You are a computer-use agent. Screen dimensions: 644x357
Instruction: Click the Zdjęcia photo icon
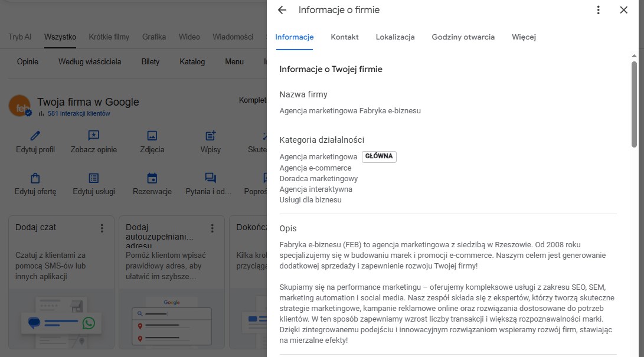(x=152, y=136)
